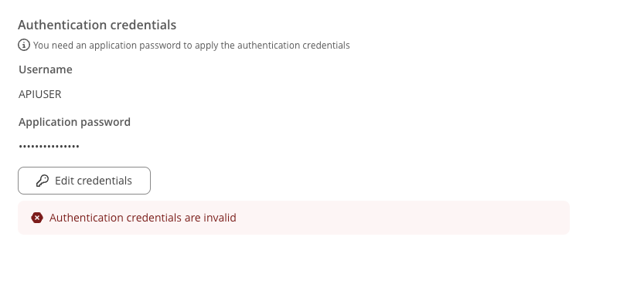Viewport: 644px width, 291px height.
Task: Open the Edit credentials dialog
Action: tap(84, 181)
